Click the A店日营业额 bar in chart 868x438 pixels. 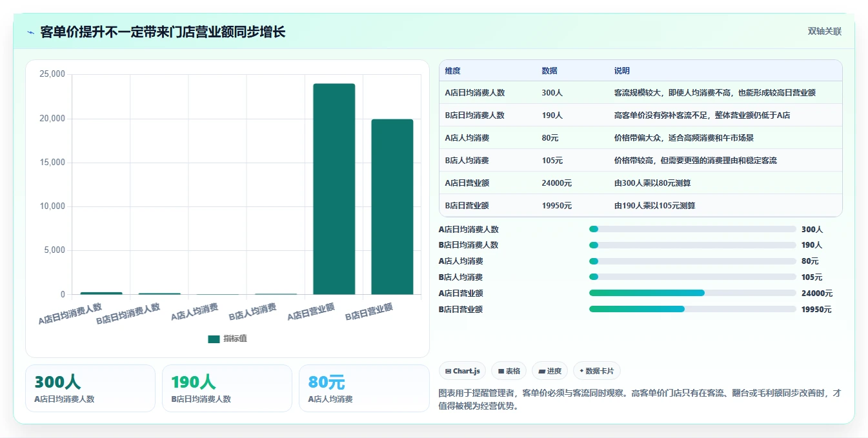(334, 189)
